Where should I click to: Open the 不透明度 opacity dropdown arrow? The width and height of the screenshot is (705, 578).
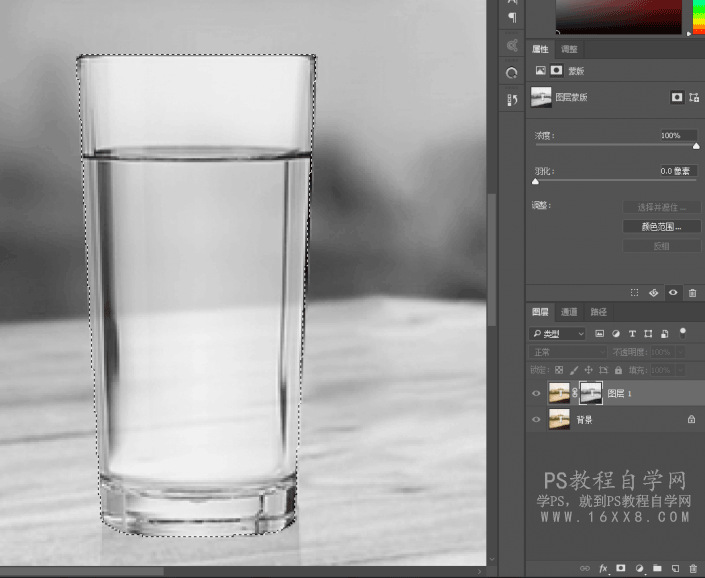tap(681, 352)
